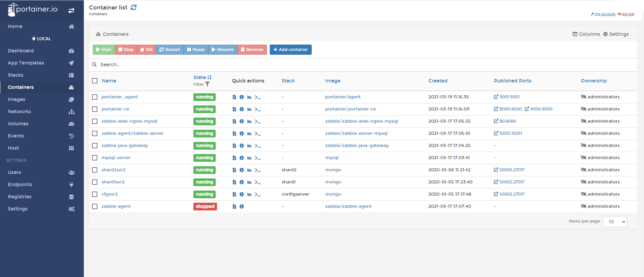This screenshot has width=644, height=277.
Task: Open the Columns selector
Action: pos(586,34)
